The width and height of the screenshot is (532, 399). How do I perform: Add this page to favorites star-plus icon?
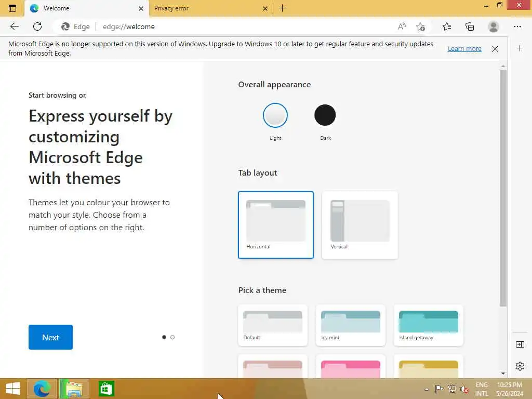[421, 26]
